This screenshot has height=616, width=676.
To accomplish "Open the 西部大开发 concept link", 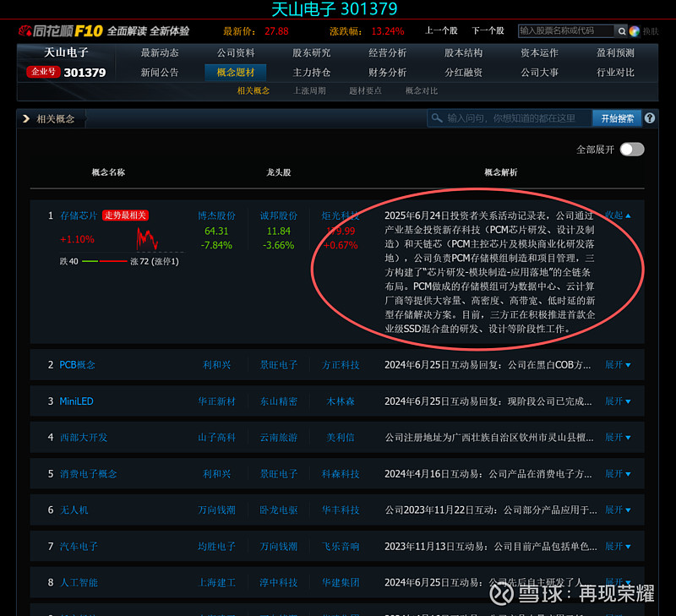I will click(x=83, y=437).
